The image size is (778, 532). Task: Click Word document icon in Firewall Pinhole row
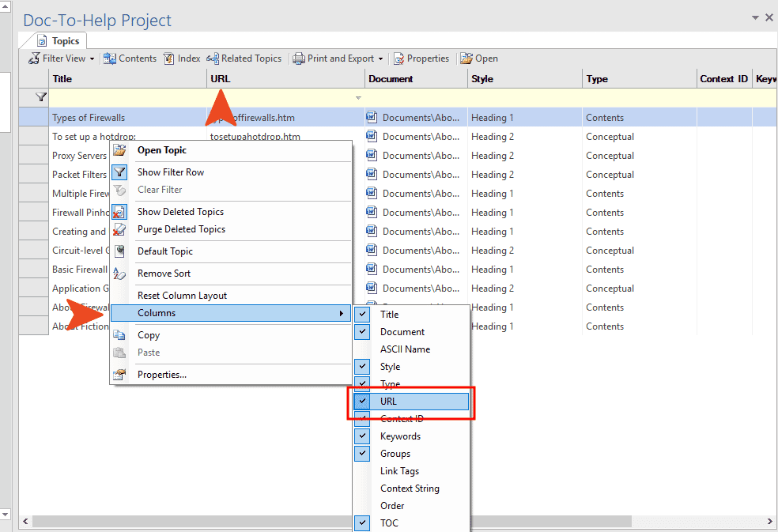coord(372,212)
